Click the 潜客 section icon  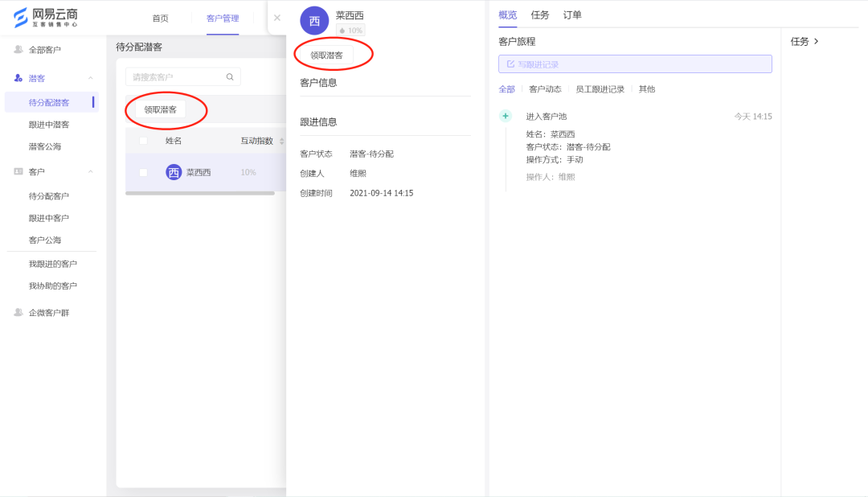[x=18, y=78]
